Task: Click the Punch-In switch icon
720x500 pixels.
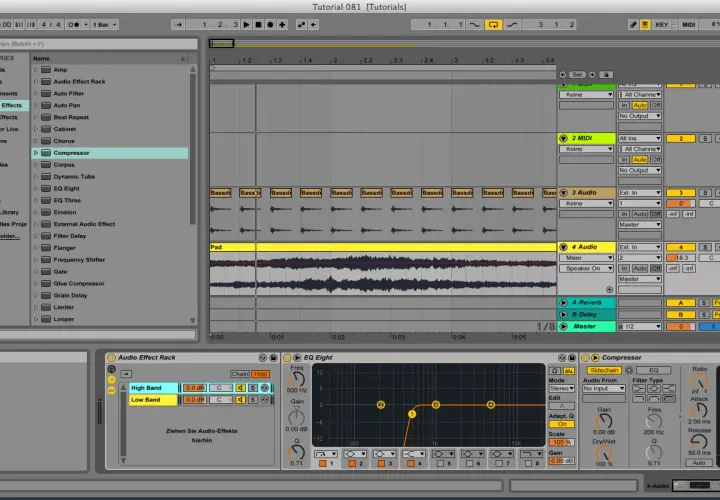Action: [475, 25]
